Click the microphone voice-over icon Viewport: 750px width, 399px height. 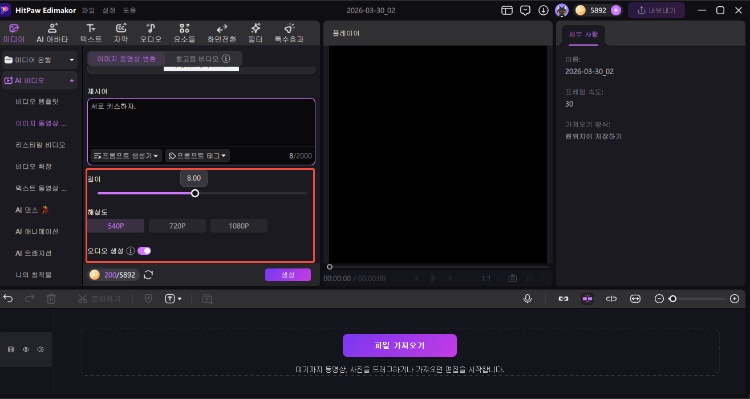point(528,299)
